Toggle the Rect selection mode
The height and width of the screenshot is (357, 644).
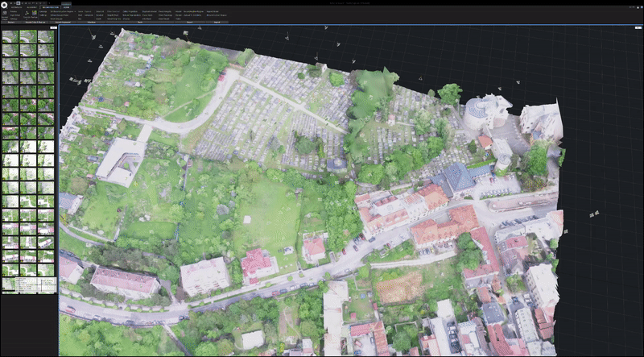(80, 15)
